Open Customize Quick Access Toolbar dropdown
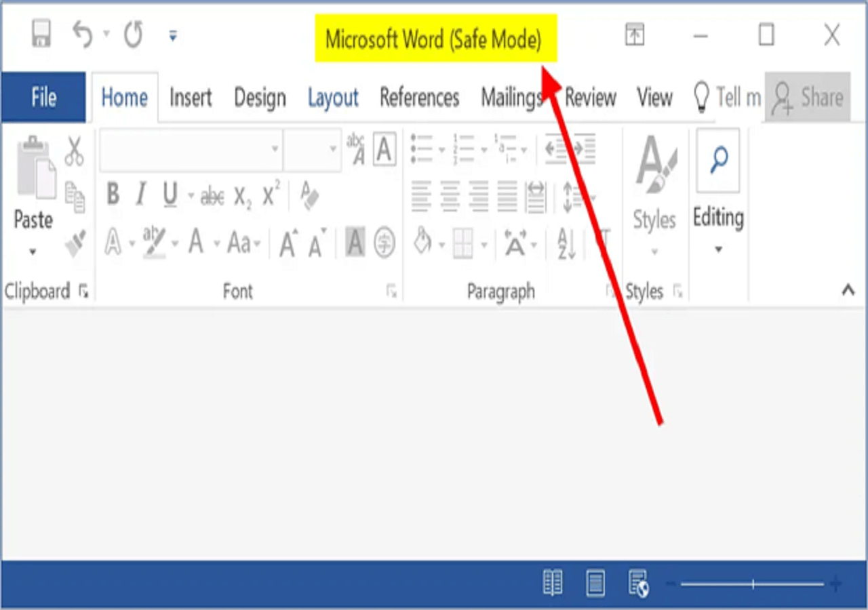The image size is (868, 610). (173, 35)
